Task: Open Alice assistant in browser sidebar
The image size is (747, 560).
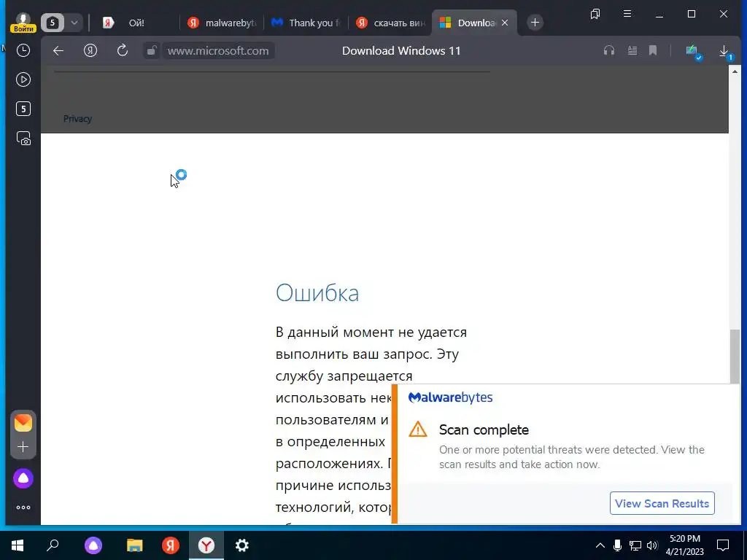Action: click(23, 478)
